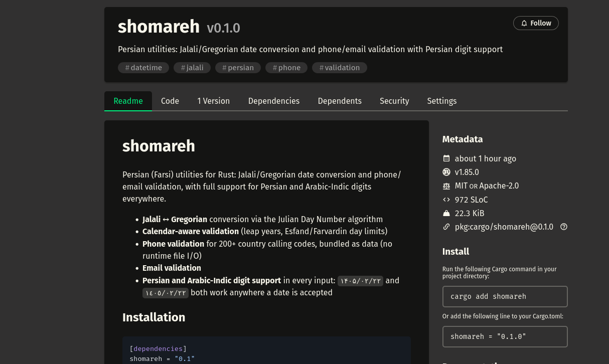The width and height of the screenshot is (609, 364).
Task: Click the v1.85.0 Rust version text
Action: 467,172
